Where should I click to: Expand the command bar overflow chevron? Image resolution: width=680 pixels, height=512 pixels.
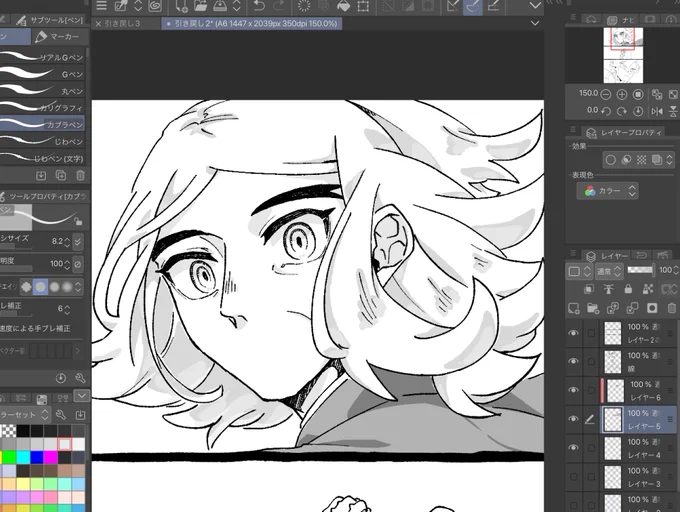click(x=535, y=6)
